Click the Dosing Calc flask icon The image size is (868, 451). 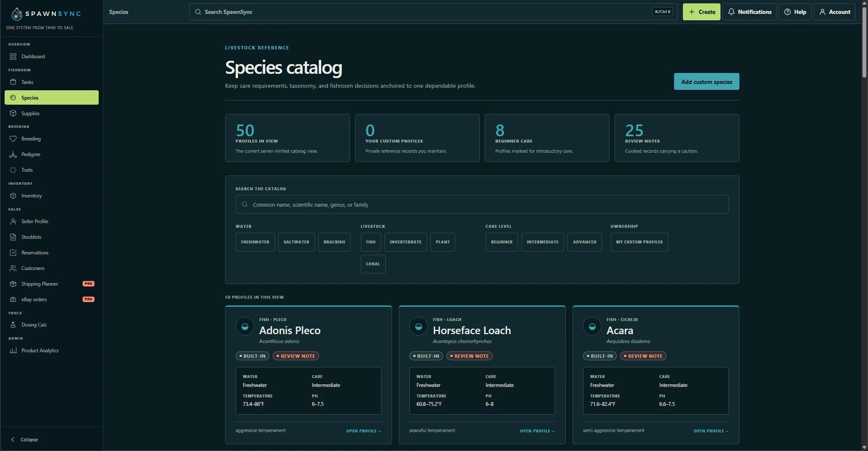pyautogui.click(x=13, y=325)
